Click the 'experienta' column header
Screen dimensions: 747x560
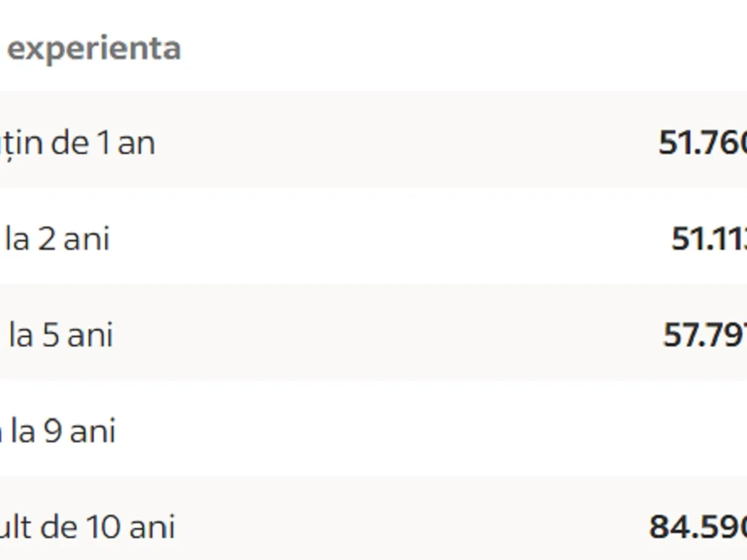tap(93, 49)
